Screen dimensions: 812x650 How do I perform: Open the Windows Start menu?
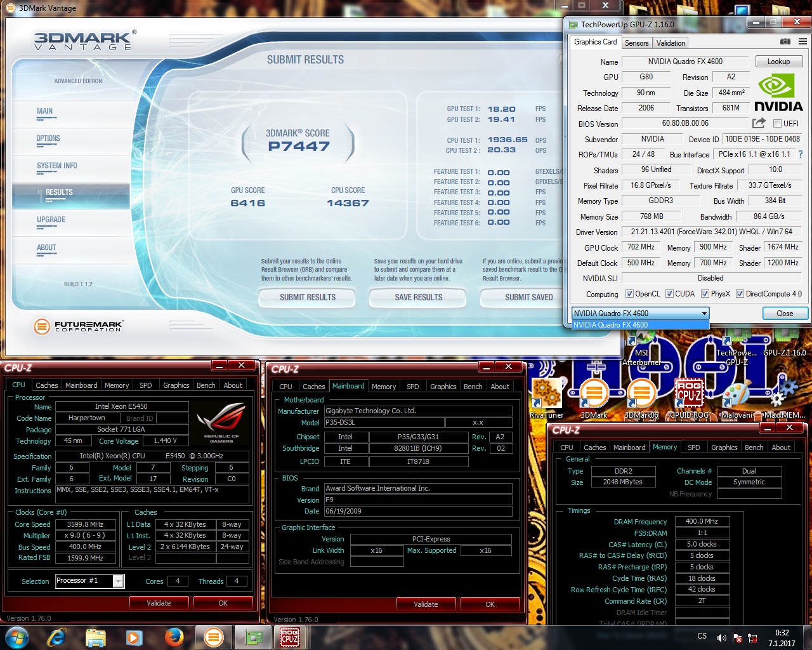pos(16,637)
